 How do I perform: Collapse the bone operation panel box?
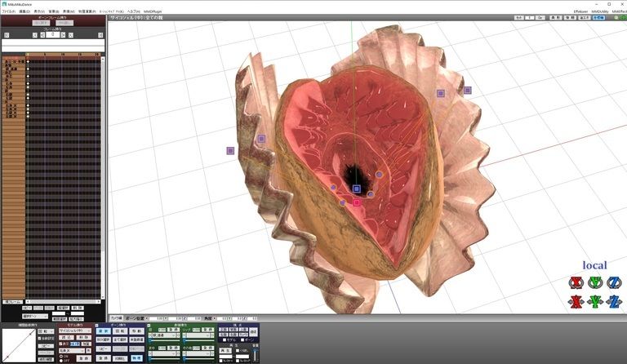[x=97, y=326]
